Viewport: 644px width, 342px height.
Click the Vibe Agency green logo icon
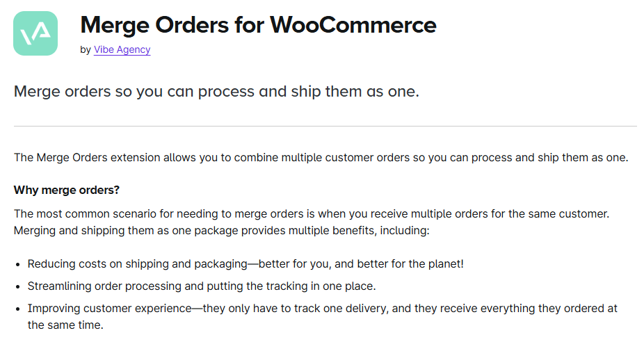tap(35, 33)
